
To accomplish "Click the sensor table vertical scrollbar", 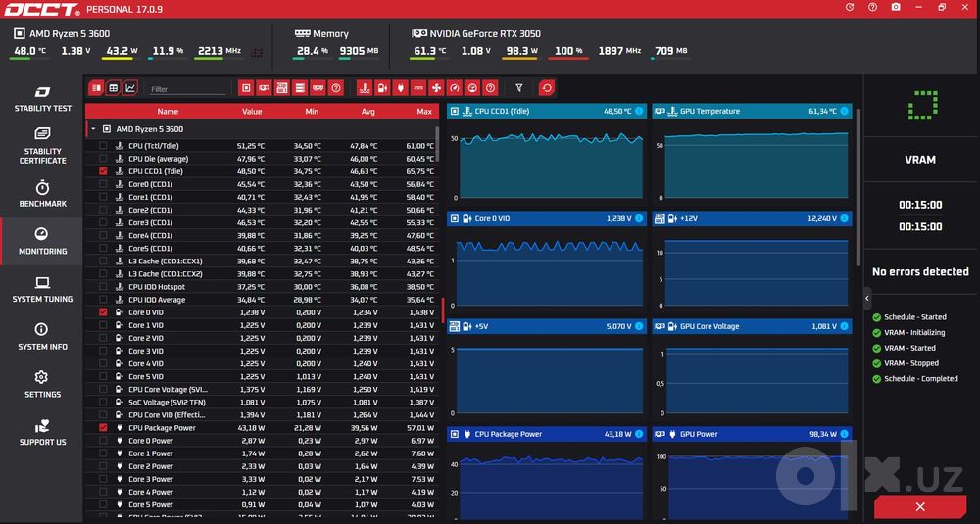I will [x=437, y=142].
